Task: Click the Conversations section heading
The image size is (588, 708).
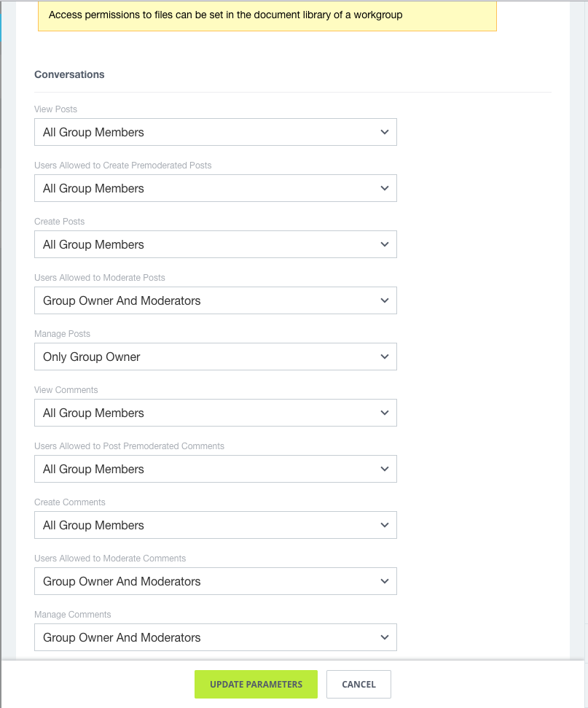Action: pos(69,74)
